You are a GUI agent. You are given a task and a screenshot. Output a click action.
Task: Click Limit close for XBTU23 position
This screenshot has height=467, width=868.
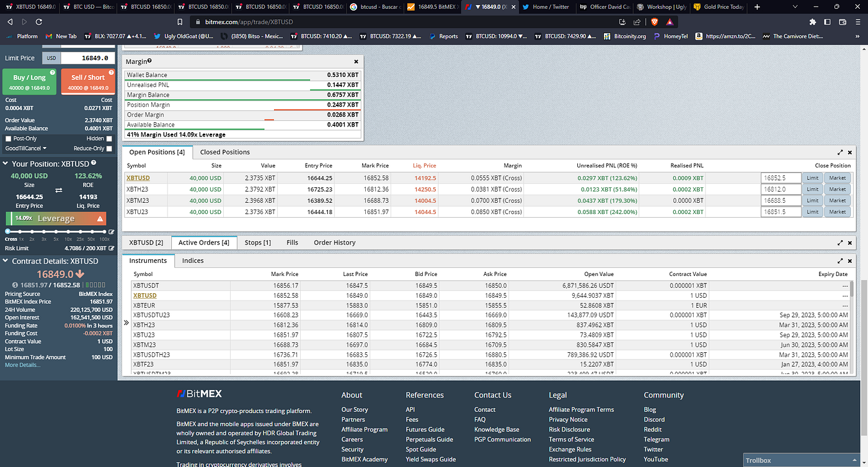[812, 211]
